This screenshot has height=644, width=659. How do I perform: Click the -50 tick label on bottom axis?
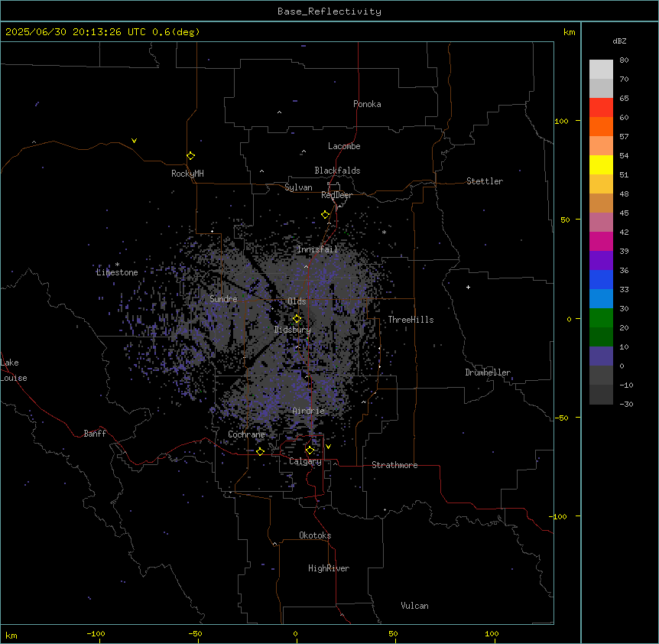tap(195, 633)
